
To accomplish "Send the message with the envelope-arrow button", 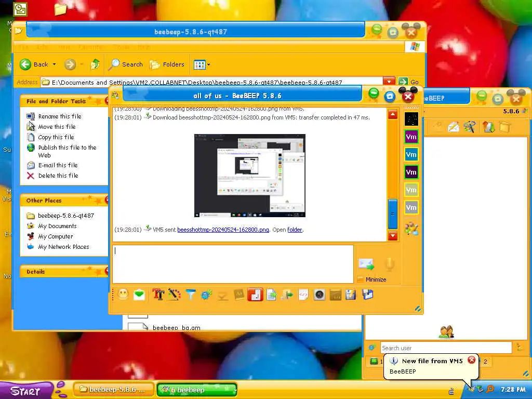I will tap(366, 264).
